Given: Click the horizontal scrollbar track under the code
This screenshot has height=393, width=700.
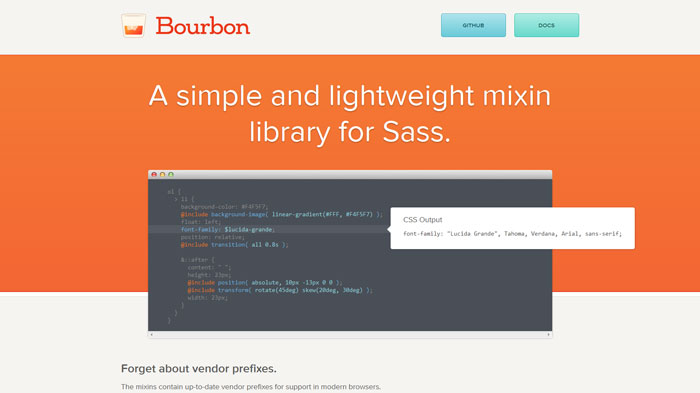Looking at the screenshot, I should tap(350, 334).
